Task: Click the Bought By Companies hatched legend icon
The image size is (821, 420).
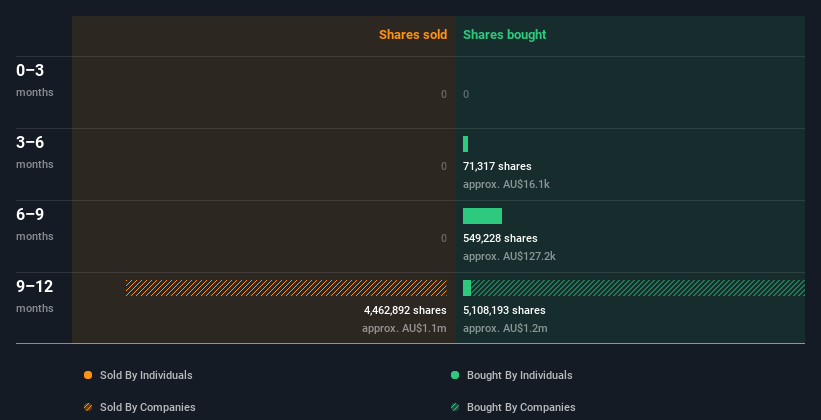Action: pyautogui.click(x=455, y=407)
